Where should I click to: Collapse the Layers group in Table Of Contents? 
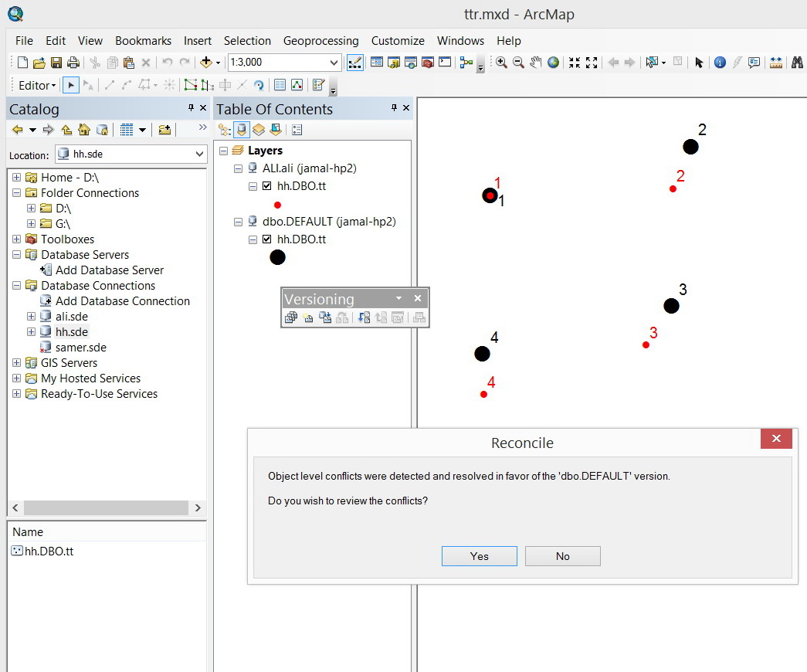pos(223,151)
